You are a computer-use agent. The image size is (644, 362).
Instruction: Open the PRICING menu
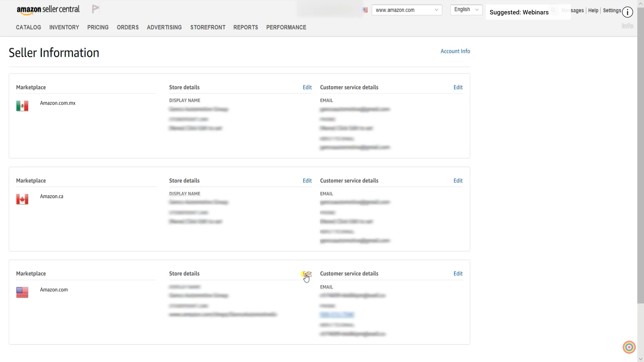click(x=98, y=27)
